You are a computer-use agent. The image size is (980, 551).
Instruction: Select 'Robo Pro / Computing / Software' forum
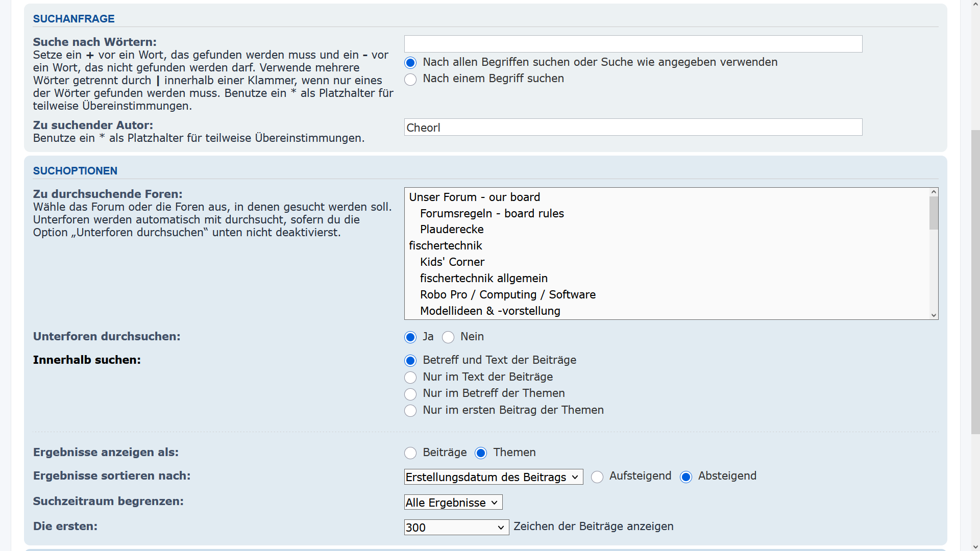(507, 295)
